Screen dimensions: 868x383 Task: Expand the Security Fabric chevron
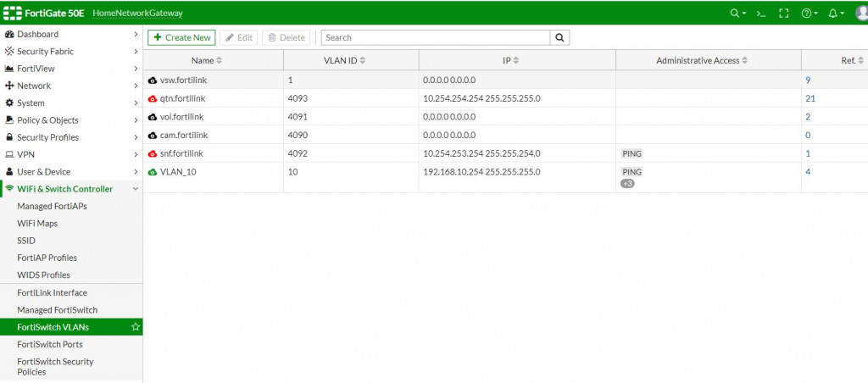(x=136, y=52)
